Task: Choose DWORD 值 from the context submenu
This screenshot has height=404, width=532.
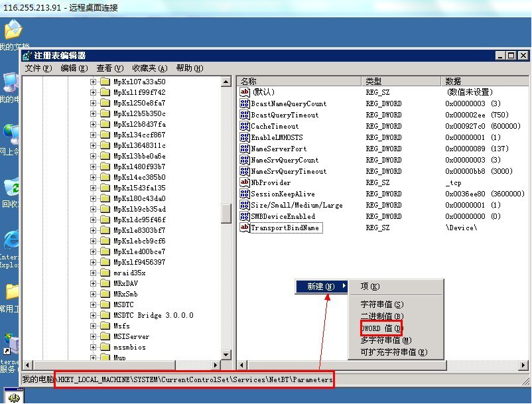Action: coord(381,328)
